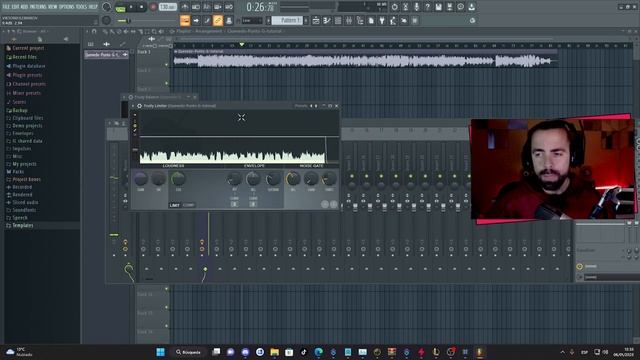Click the microphone one-click recording icon
Image resolution: width=640 pixels, height=360 pixels.
[x=416, y=7]
